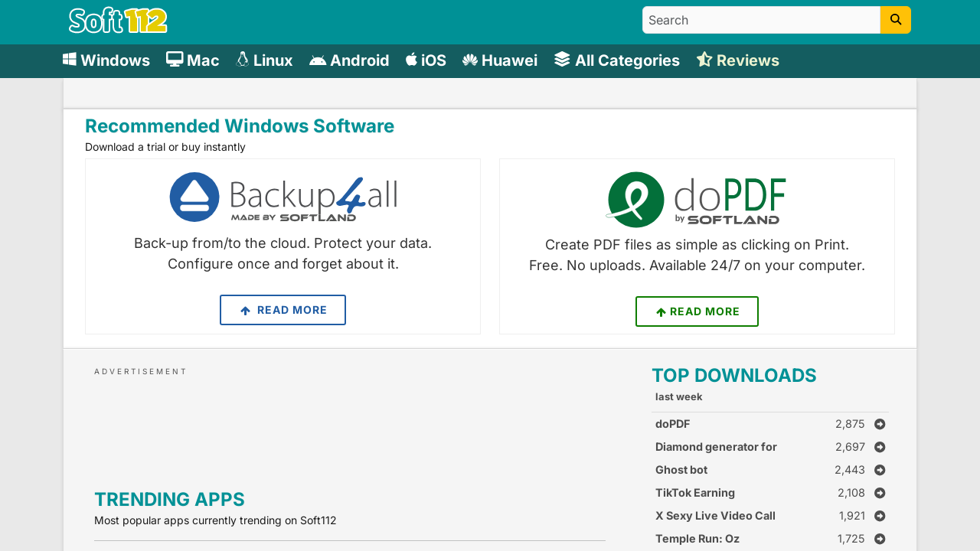The image size is (980, 551).
Task: Click the 1,921 download count
Action: point(851,516)
